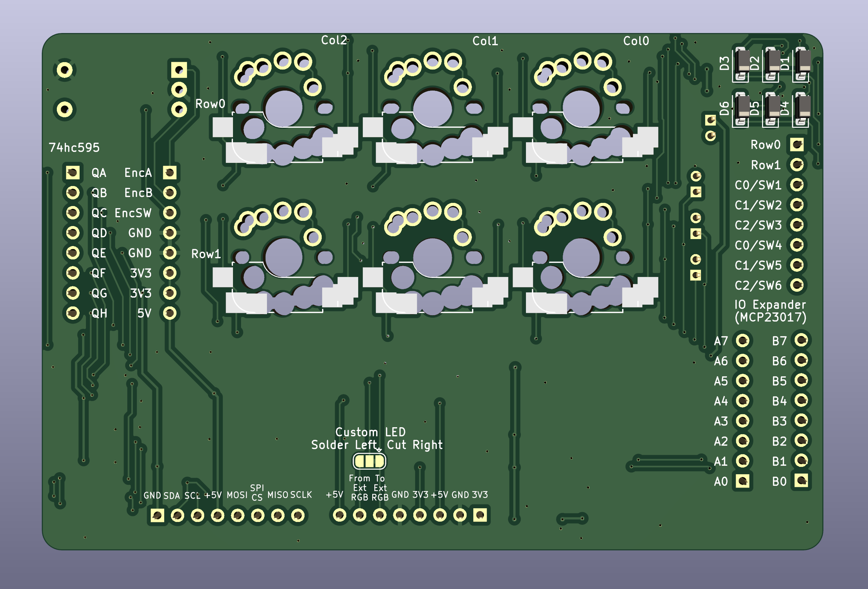The width and height of the screenshot is (868, 589).
Task: Select the pad beside the B5 label
Action: (802, 380)
